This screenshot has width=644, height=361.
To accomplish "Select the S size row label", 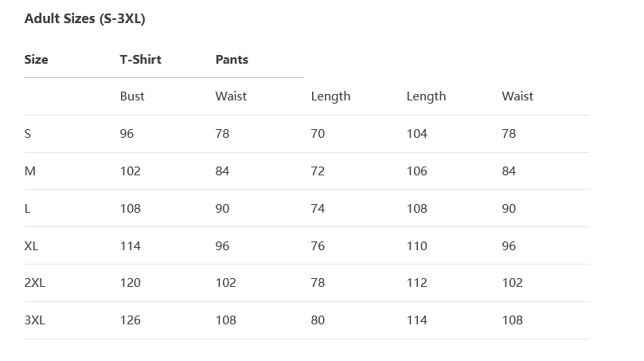I will tap(28, 134).
